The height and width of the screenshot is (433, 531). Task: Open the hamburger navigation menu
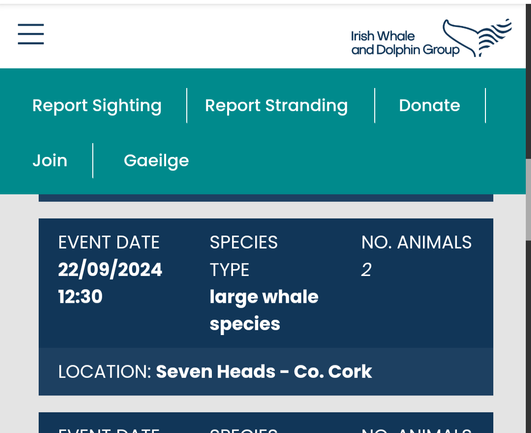[31, 34]
